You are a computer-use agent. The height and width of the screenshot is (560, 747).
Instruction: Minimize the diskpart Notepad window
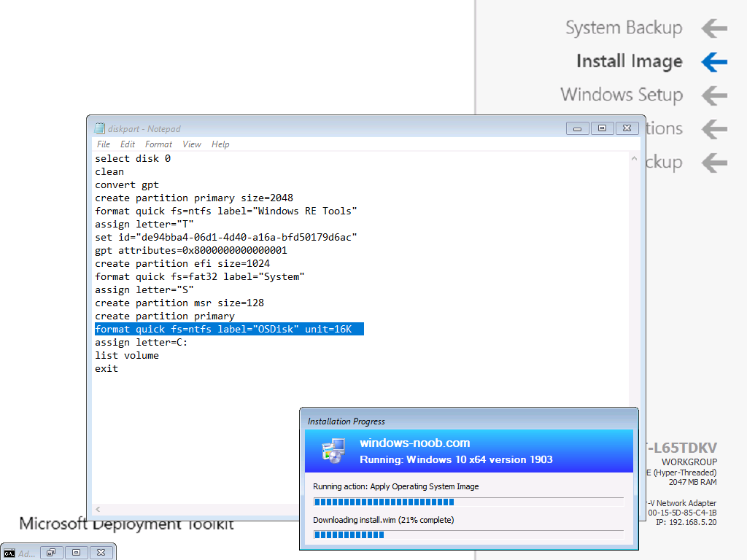tap(578, 128)
